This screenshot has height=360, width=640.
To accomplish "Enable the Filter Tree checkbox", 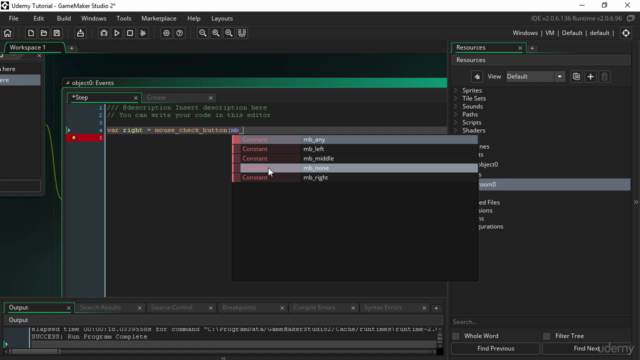I will (x=547, y=336).
